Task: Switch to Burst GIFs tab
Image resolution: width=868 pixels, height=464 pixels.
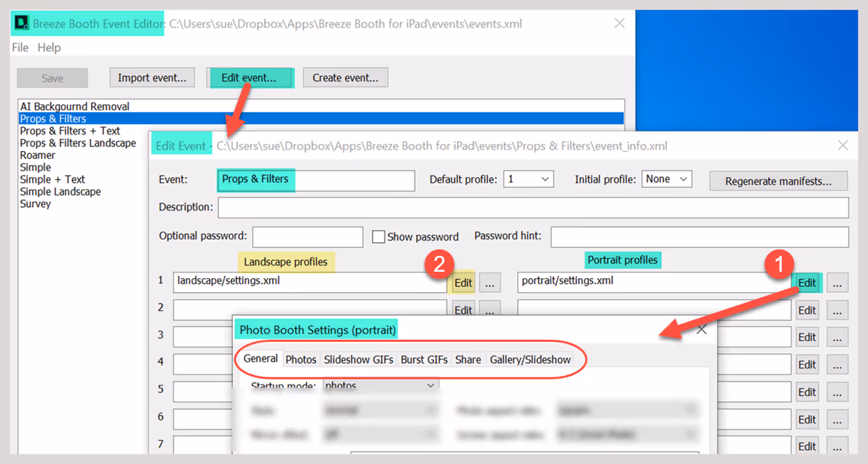Action: tap(424, 359)
